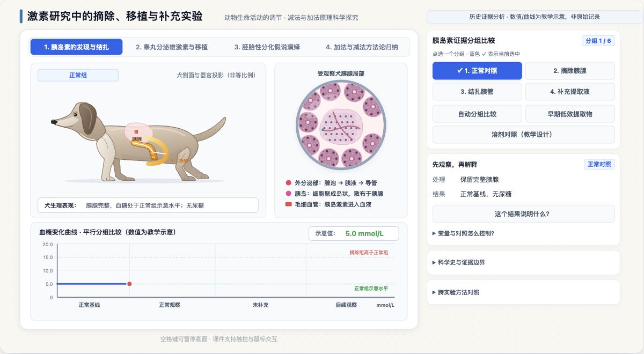Viewport: 644px width, 354px height.
Task: Select group 4. 补充提取液
Action: (570, 92)
